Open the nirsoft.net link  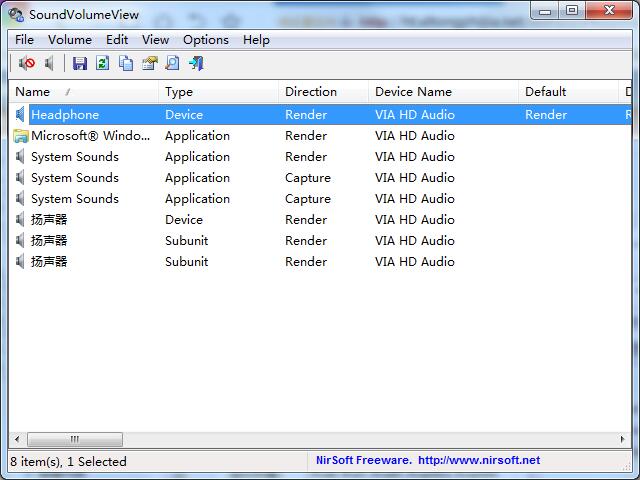[479, 460]
